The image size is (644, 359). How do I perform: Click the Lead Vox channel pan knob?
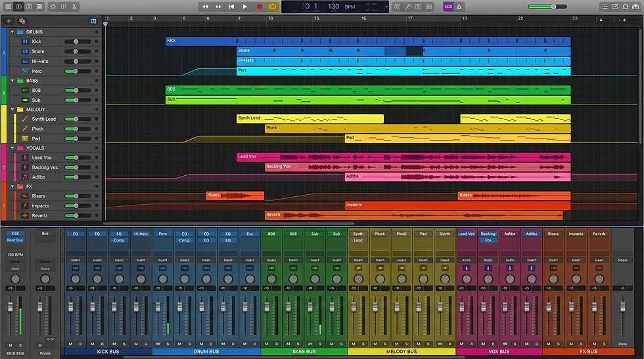(466, 279)
